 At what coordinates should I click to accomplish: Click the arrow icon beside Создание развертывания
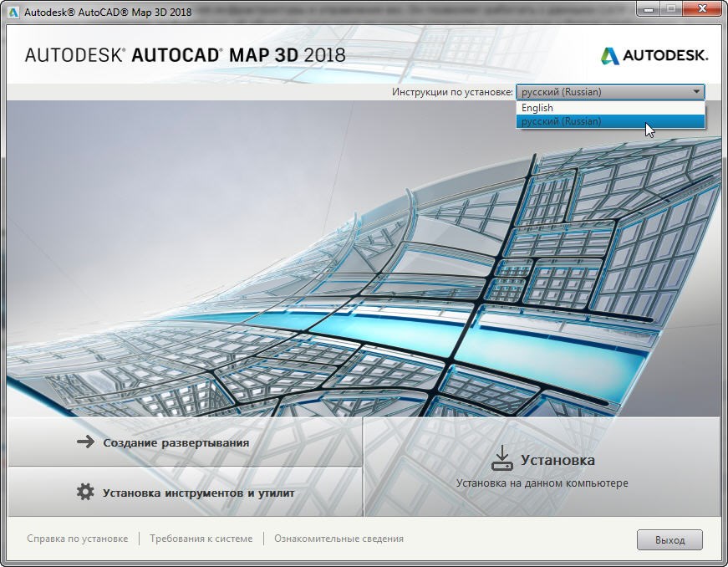click(x=85, y=442)
